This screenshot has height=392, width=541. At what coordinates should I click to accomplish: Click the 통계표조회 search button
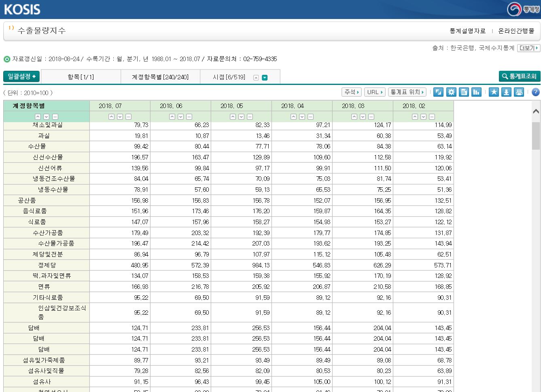tap(519, 76)
